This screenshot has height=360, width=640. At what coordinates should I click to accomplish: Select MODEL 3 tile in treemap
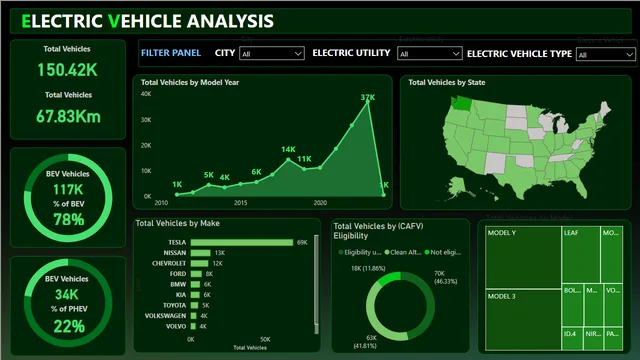tap(523, 320)
